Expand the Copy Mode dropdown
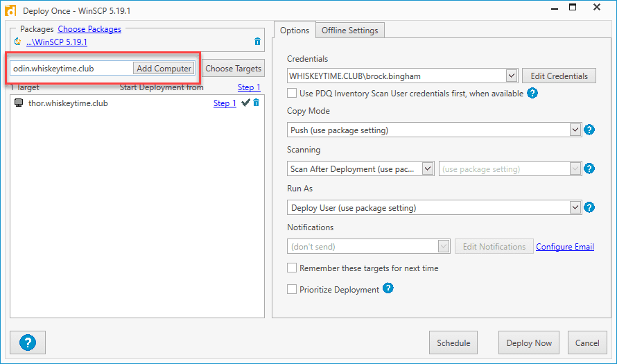The image size is (617, 364). (575, 130)
